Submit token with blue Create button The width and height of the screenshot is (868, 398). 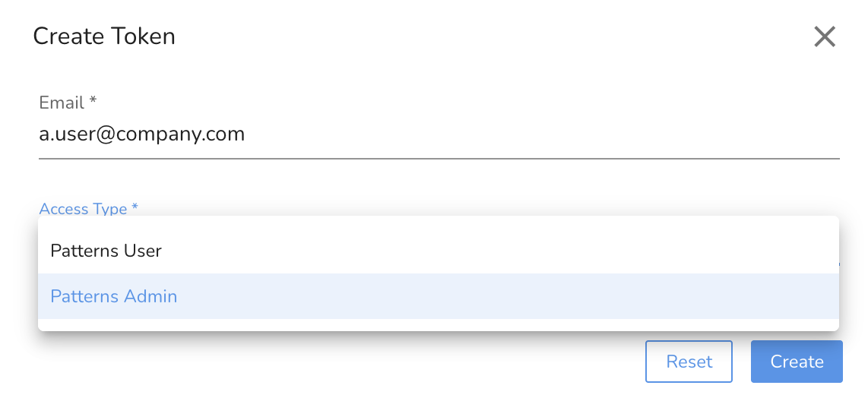click(797, 362)
